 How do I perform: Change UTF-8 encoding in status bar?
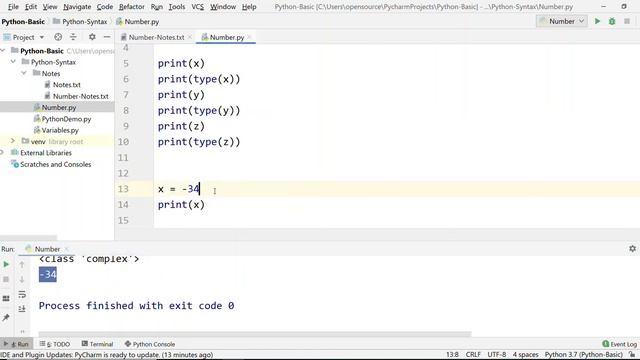497,354
